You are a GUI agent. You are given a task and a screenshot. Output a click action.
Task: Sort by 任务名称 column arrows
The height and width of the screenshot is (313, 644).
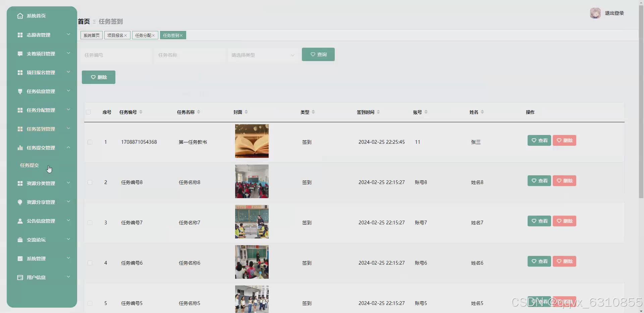[x=199, y=112]
